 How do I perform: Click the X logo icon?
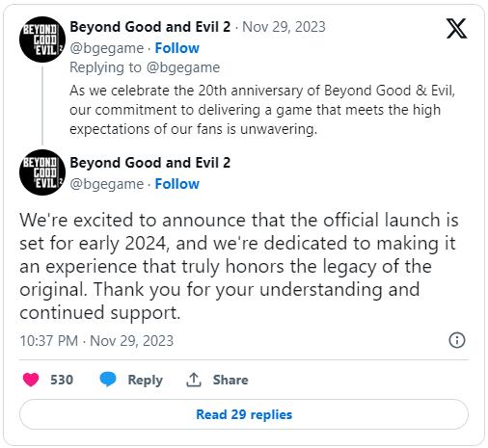pos(456,29)
